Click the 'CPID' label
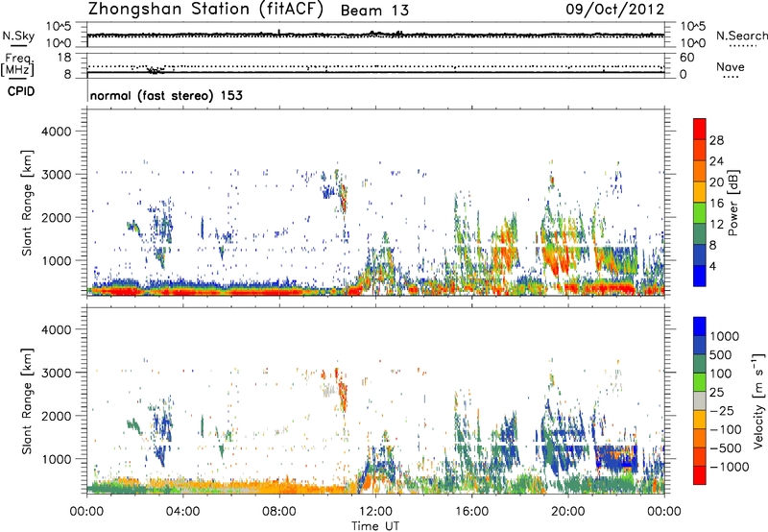768x532 pixels. click(21, 91)
